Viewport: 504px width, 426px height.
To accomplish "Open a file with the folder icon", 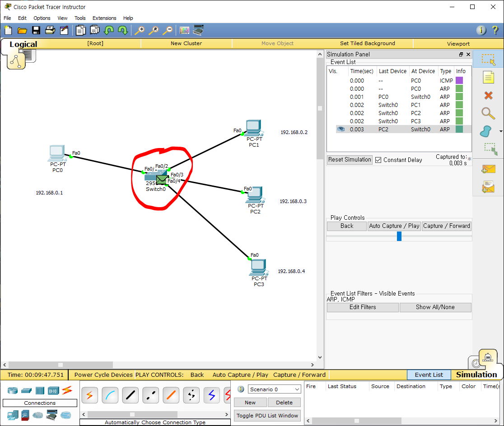I will (22, 31).
